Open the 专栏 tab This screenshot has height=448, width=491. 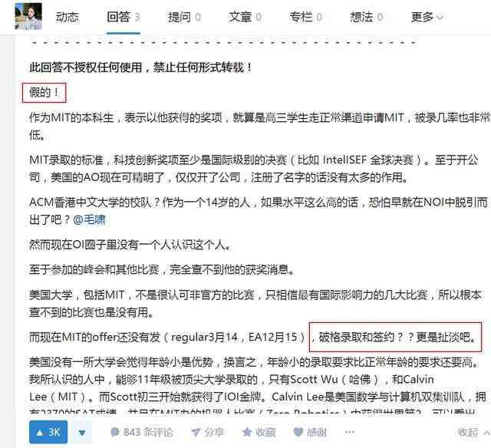point(305,17)
